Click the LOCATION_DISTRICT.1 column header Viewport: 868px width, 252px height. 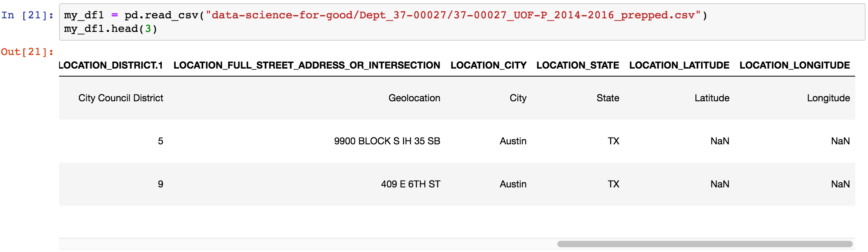coord(111,65)
